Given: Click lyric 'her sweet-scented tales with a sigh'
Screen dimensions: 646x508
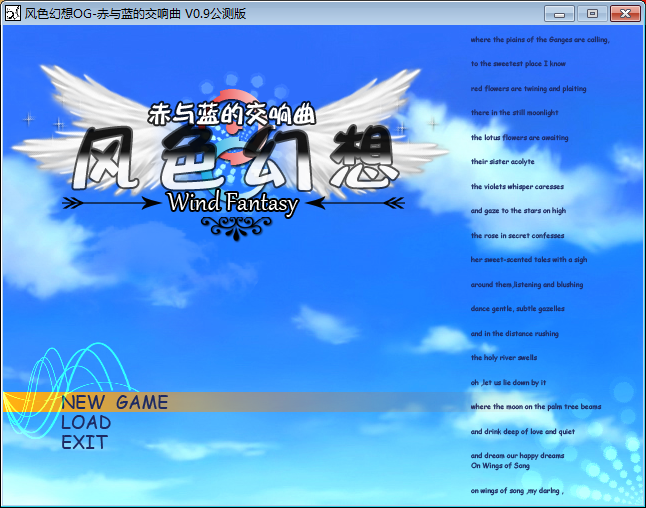Looking at the screenshot, I should [x=529, y=260].
